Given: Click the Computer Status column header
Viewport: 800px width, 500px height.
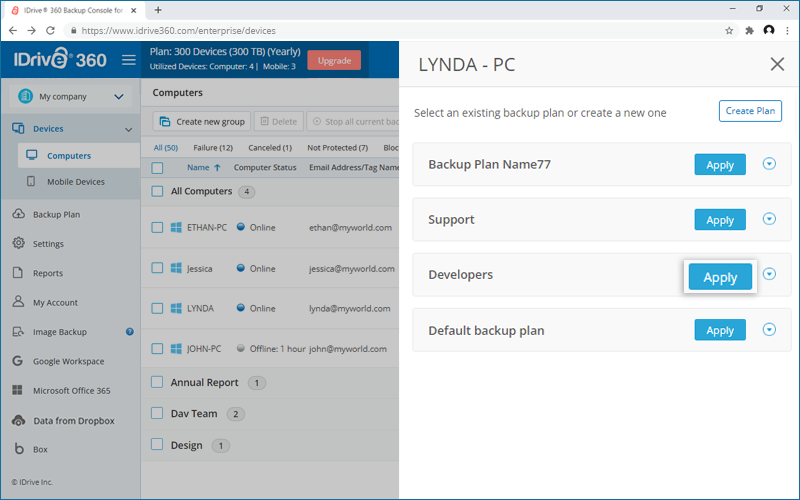Looking at the screenshot, I should (265, 167).
